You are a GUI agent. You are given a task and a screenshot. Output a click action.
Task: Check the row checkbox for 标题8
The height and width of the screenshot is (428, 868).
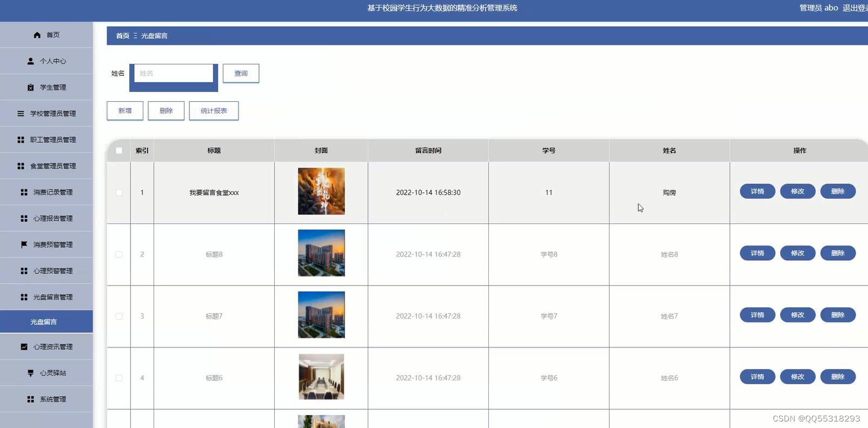coord(119,254)
